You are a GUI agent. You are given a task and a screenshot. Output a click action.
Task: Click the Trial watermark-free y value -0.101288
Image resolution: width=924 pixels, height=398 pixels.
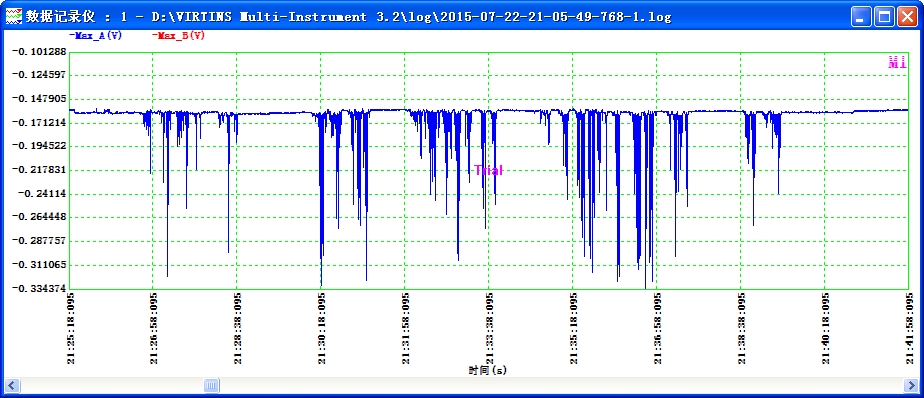click(38, 51)
